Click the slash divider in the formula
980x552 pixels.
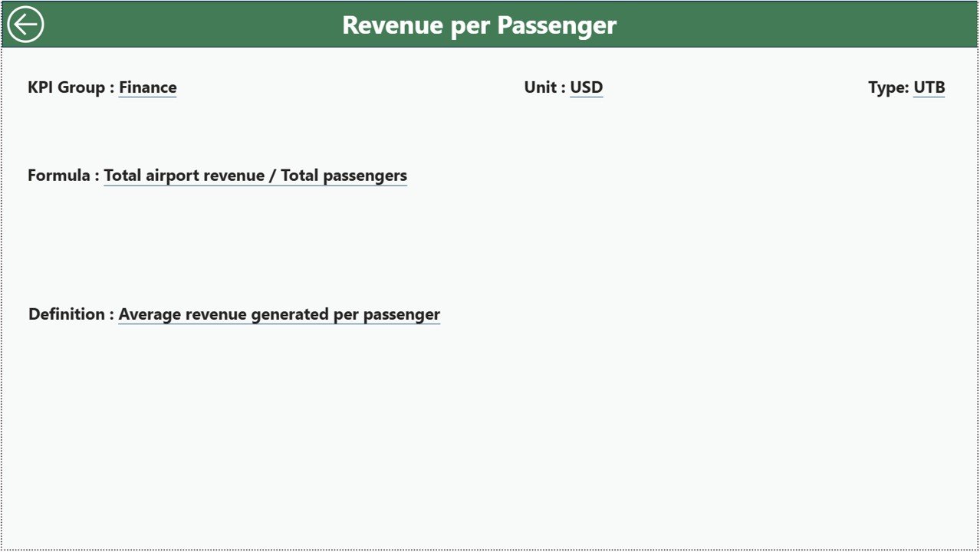[x=272, y=176]
